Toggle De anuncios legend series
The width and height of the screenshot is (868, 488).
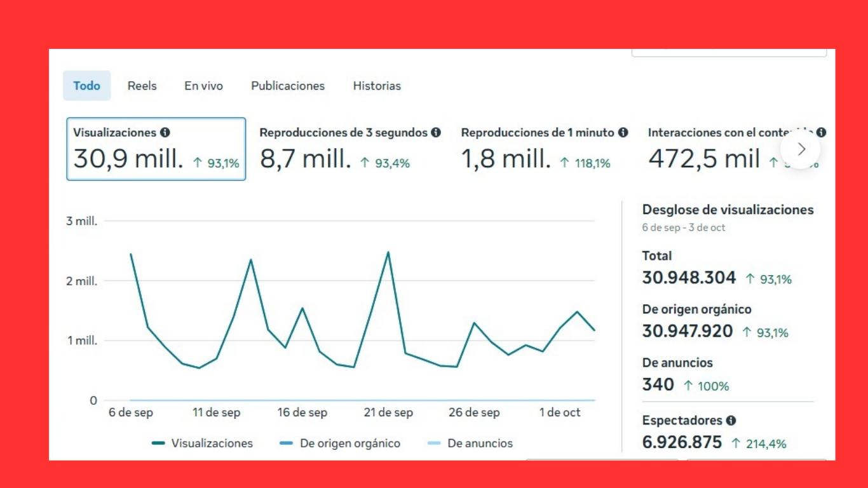tap(470, 444)
